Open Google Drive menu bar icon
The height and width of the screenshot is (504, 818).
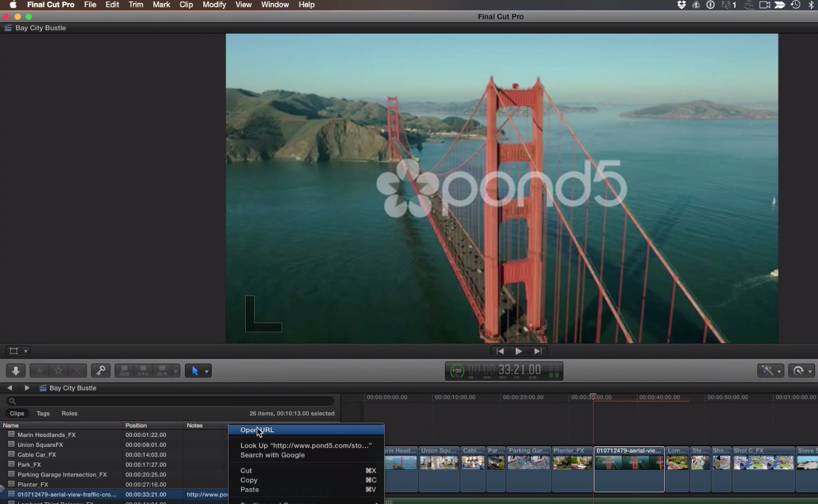point(696,5)
